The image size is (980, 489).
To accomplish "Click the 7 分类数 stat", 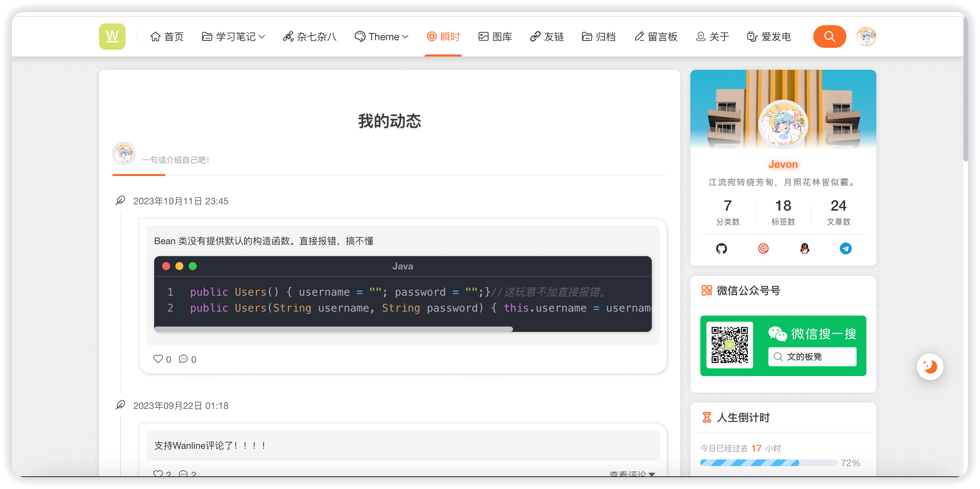I will point(728,212).
